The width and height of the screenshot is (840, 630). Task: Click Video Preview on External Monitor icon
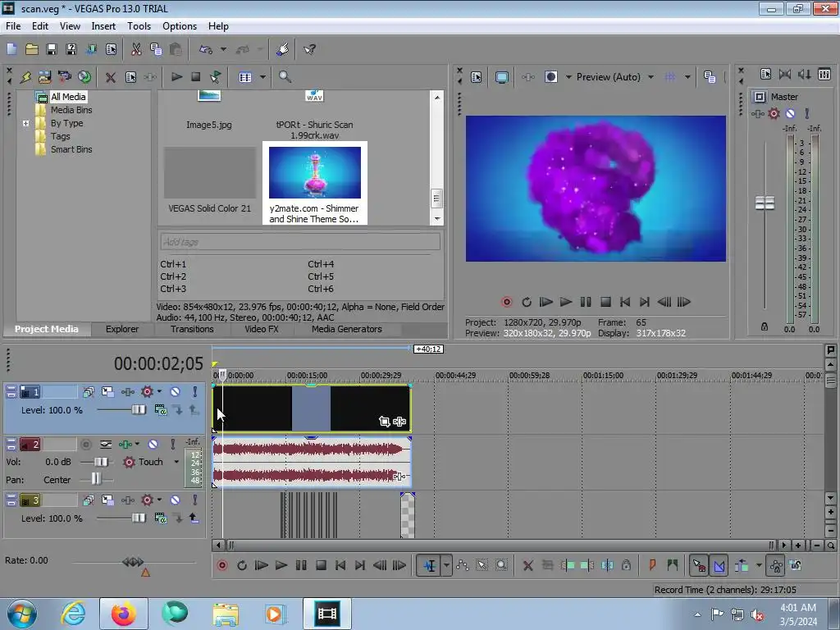click(x=502, y=77)
